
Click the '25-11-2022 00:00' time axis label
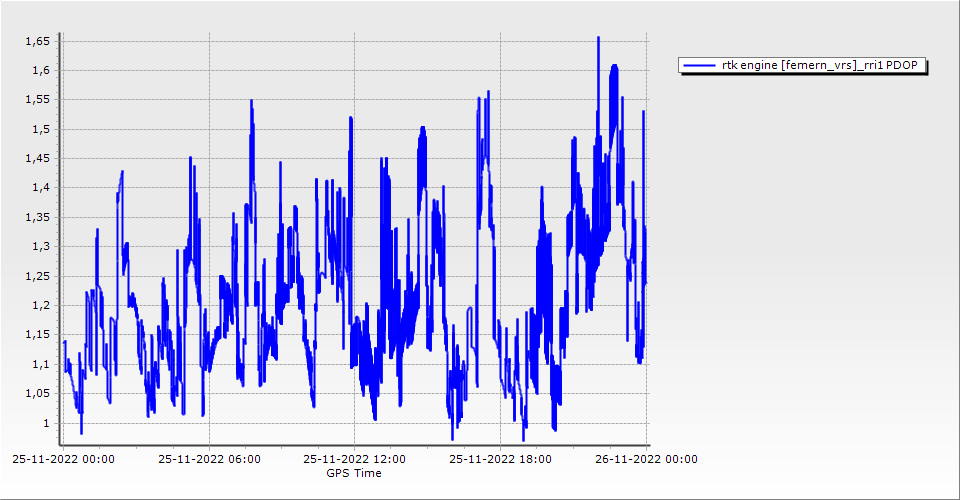tap(64, 460)
